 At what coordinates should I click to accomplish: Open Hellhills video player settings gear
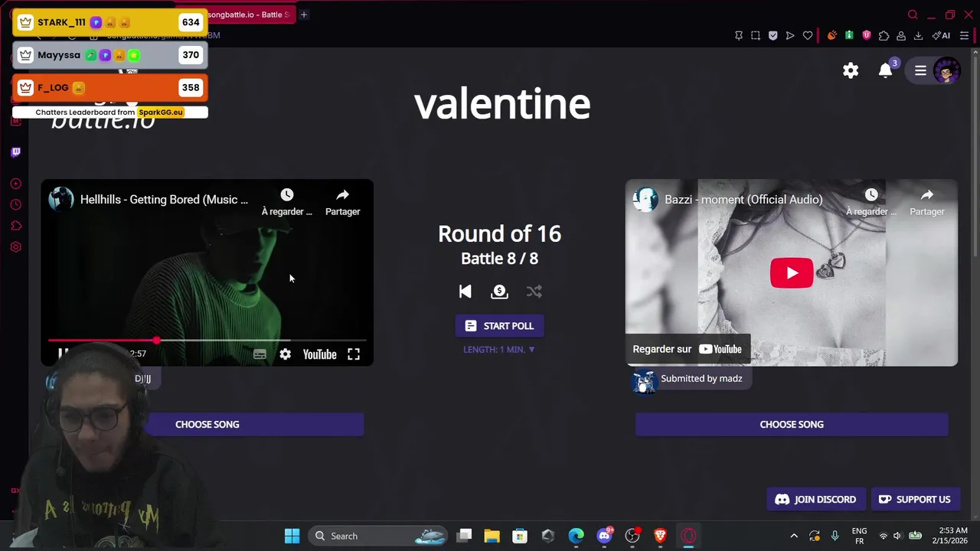coord(285,354)
